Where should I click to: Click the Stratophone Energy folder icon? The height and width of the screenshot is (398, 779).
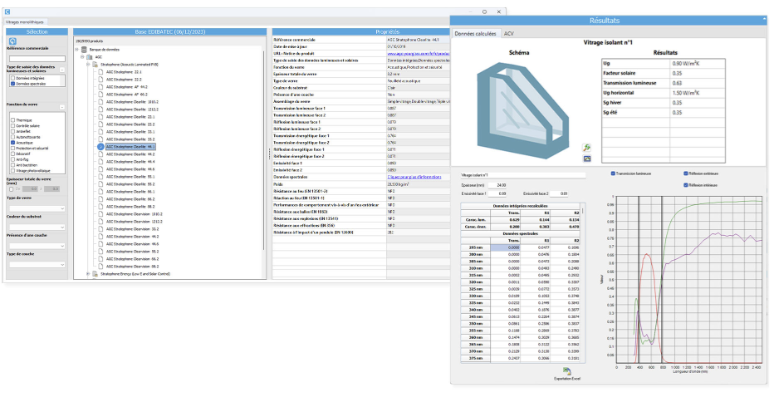tap(95, 274)
